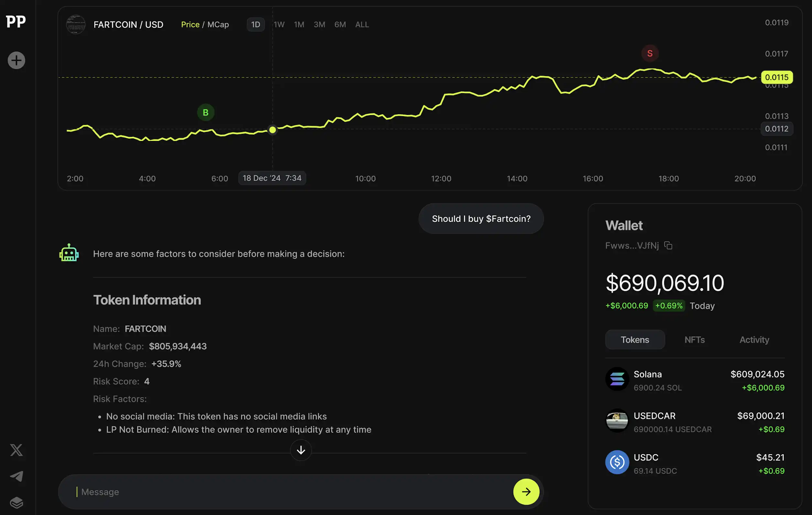Open the USDC token row
The image size is (812, 515).
click(694, 463)
